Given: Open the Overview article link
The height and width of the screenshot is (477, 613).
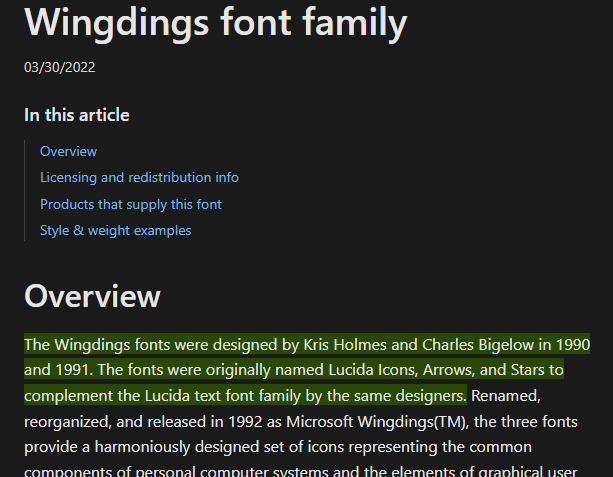Looking at the screenshot, I should click(68, 151).
